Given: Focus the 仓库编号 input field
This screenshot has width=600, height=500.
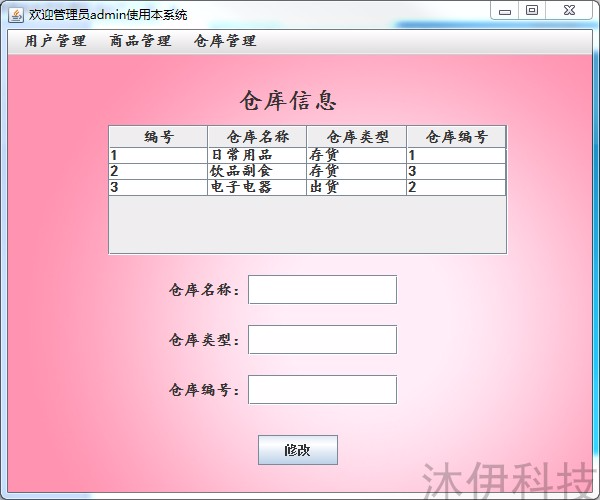Looking at the screenshot, I should (x=323, y=390).
